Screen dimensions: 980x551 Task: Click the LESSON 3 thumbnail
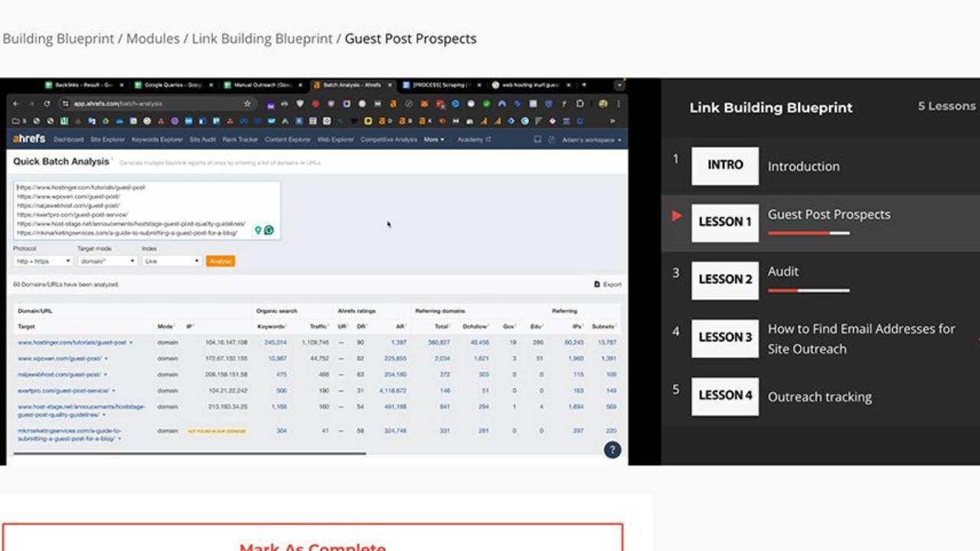[x=725, y=338]
